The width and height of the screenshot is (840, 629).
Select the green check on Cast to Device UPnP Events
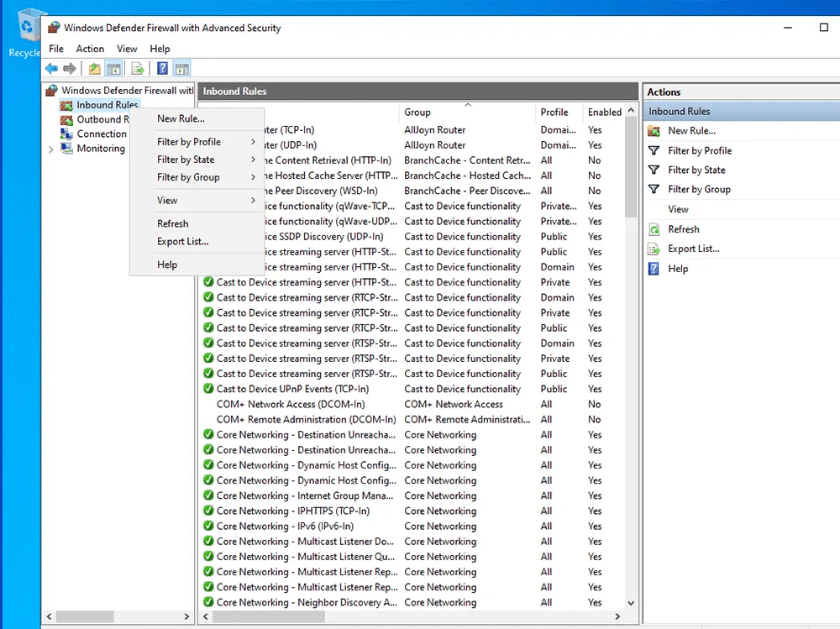207,389
